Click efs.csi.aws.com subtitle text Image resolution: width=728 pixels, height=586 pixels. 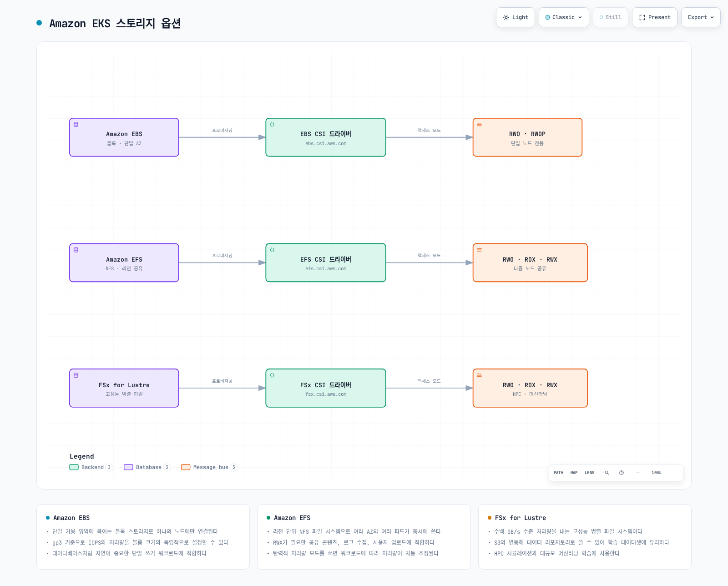[x=326, y=269]
